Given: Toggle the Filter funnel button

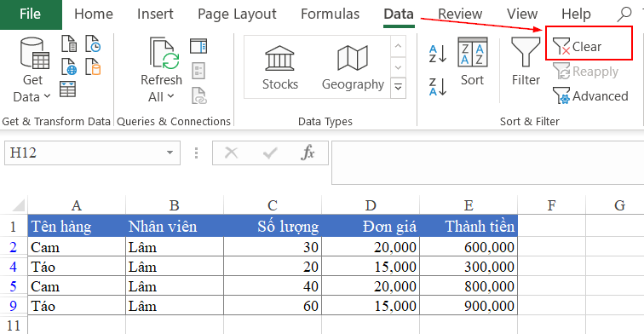Looking at the screenshot, I should [x=526, y=61].
